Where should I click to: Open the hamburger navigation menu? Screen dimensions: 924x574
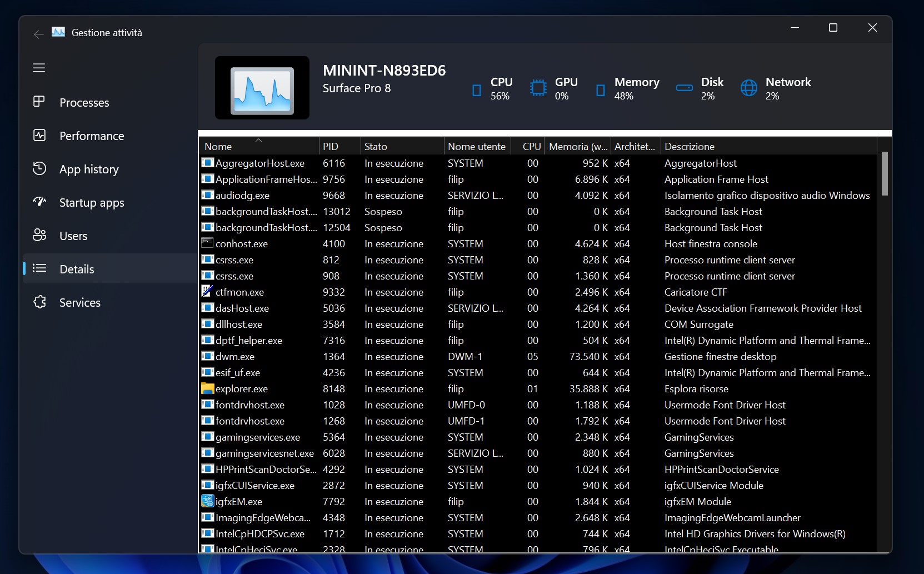click(x=39, y=68)
